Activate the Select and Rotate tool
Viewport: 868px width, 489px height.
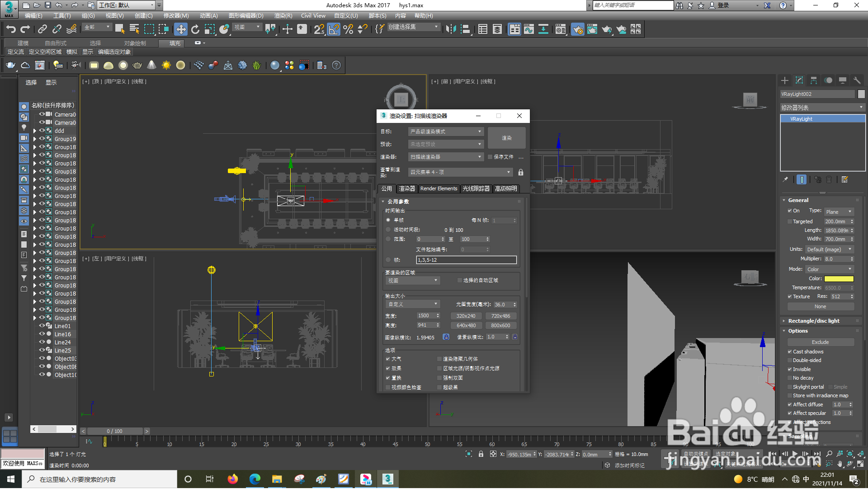[x=195, y=30]
